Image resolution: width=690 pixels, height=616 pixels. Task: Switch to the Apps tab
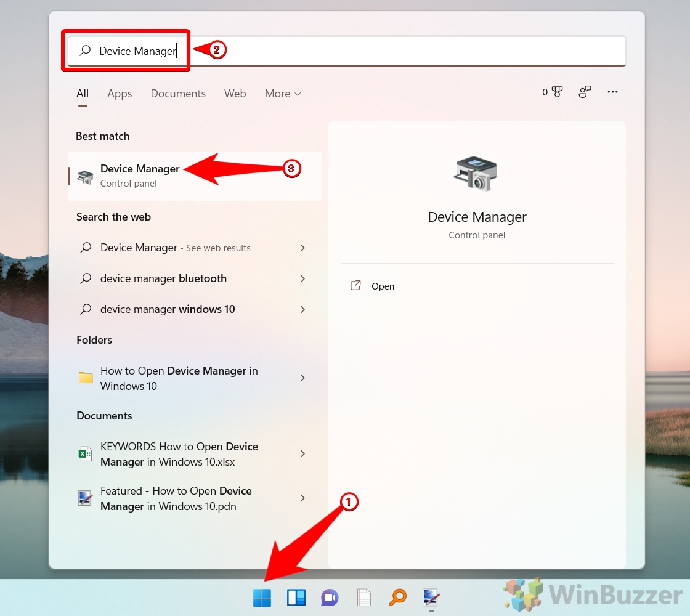(120, 94)
